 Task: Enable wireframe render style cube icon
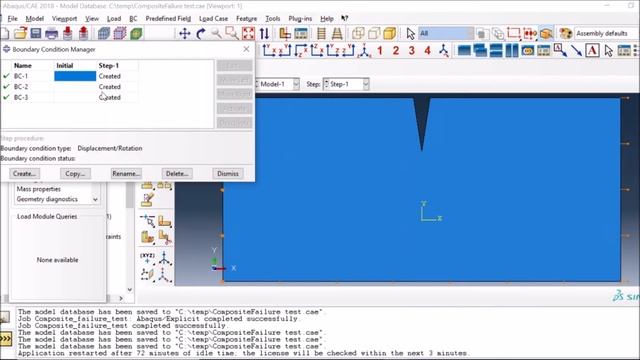(358, 33)
